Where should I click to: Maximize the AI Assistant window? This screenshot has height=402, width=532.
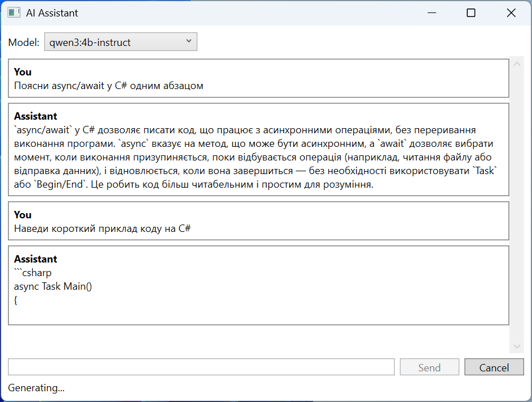[471, 13]
